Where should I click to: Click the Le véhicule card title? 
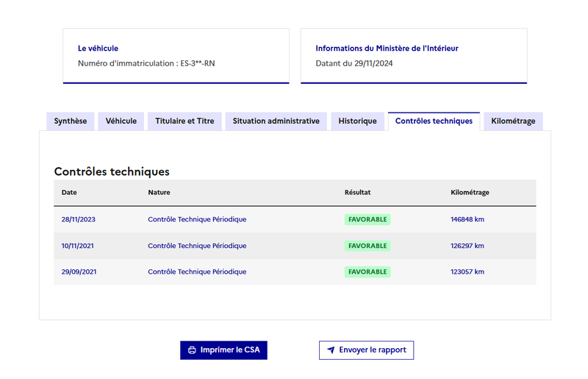click(98, 49)
